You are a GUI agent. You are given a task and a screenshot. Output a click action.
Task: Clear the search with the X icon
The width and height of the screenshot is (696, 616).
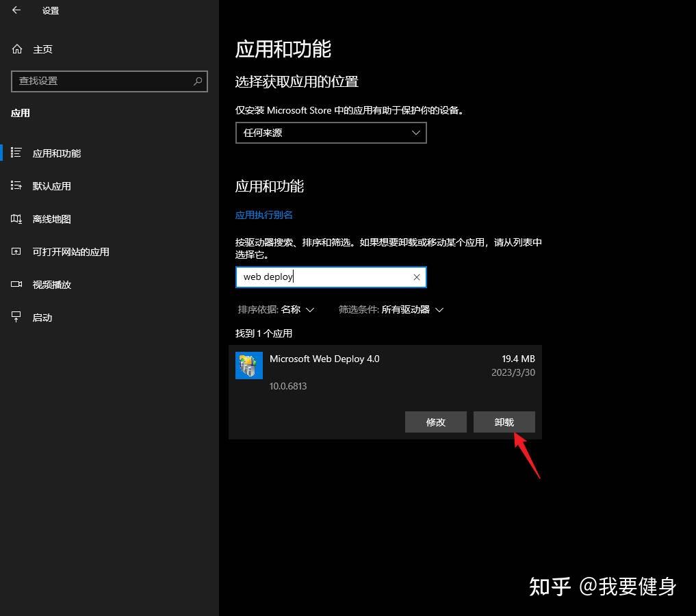[x=417, y=277]
